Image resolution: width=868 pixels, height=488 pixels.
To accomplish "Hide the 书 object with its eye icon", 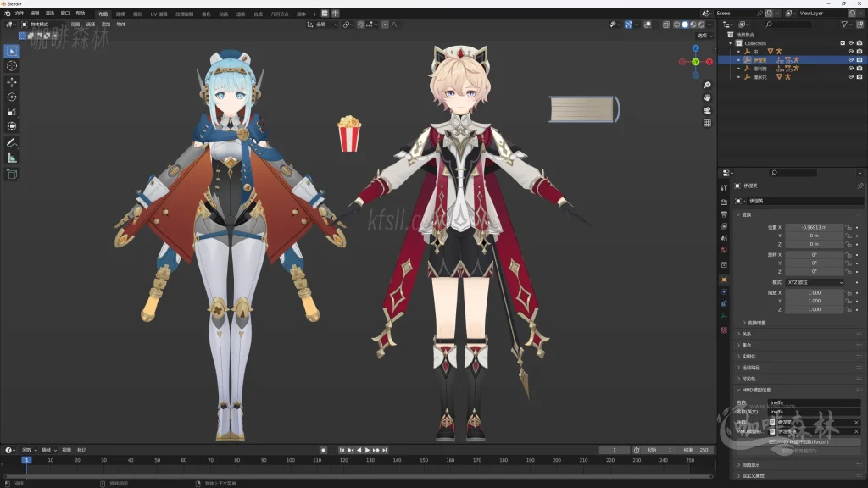I will [x=851, y=52].
